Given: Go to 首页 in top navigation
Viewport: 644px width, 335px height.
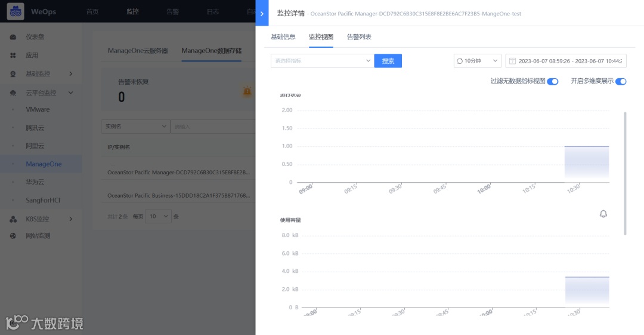Looking at the screenshot, I should click(x=92, y=11).
